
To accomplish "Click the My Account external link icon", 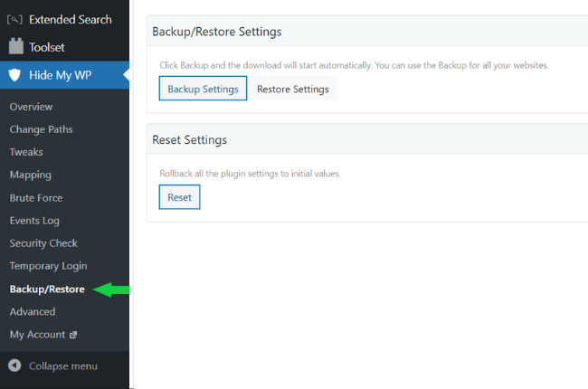I will 73,335.
